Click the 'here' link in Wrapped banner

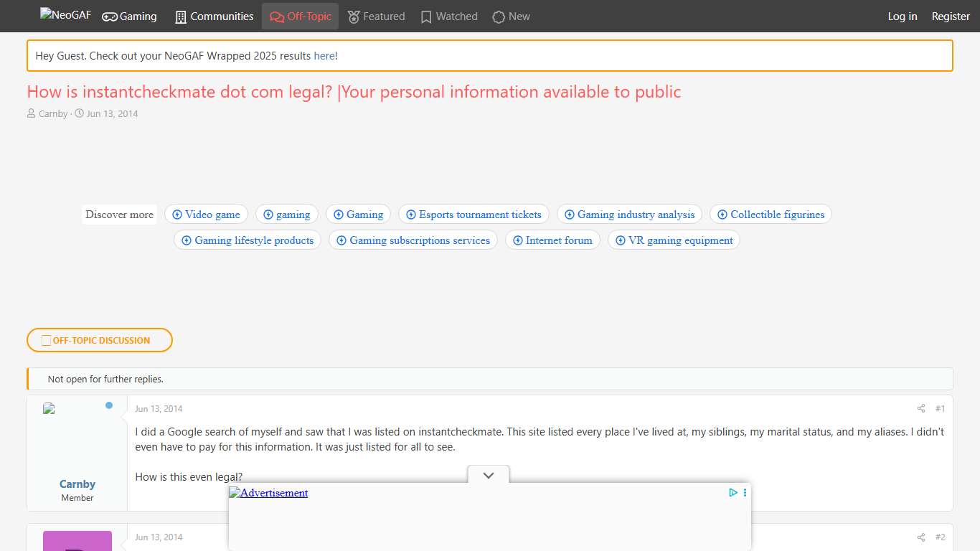point(324,55)
